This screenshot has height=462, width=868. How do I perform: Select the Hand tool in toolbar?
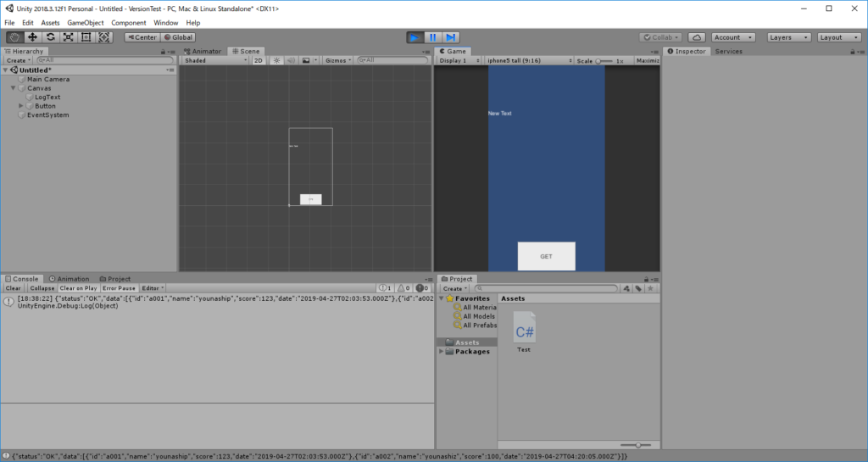(14, 37)
